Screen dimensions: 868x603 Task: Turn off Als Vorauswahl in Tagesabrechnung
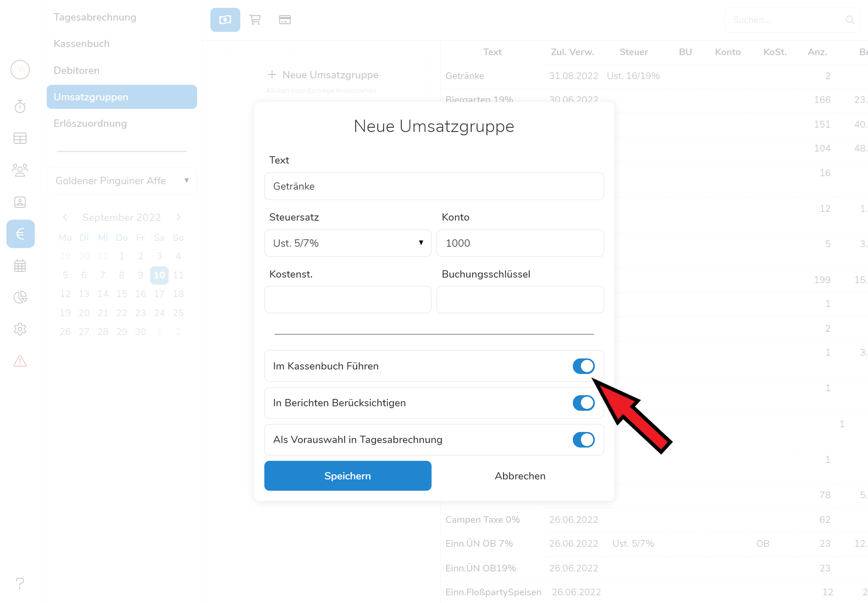[x=583, y=439]
